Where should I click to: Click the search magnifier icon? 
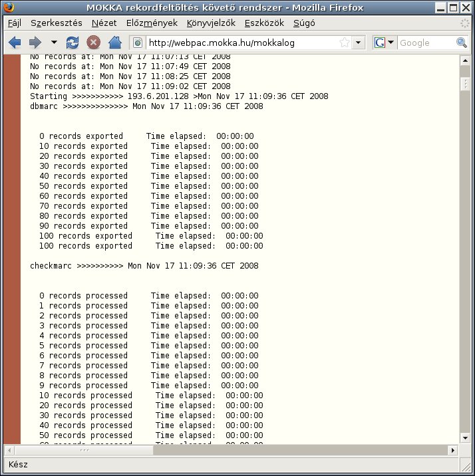(461, 43)
